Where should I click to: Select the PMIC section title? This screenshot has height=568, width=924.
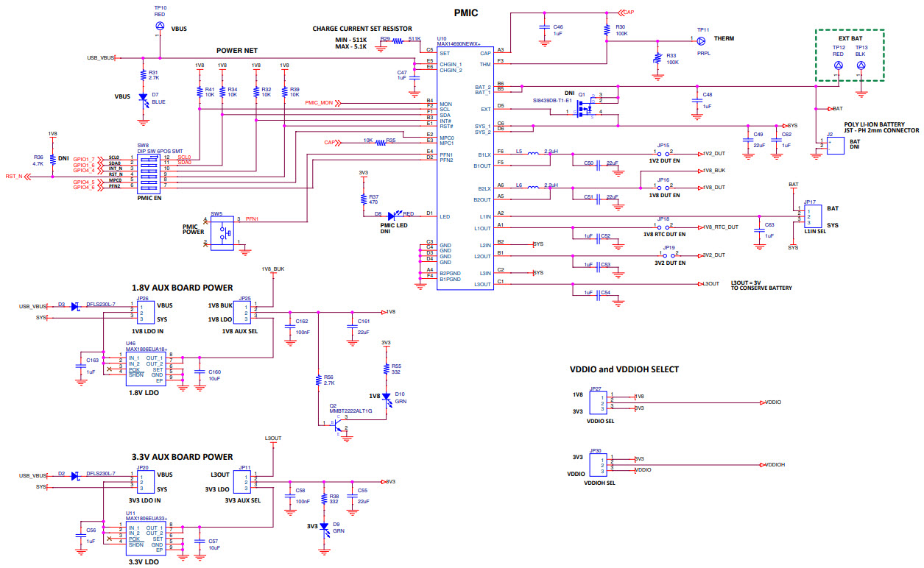[467, 13]
